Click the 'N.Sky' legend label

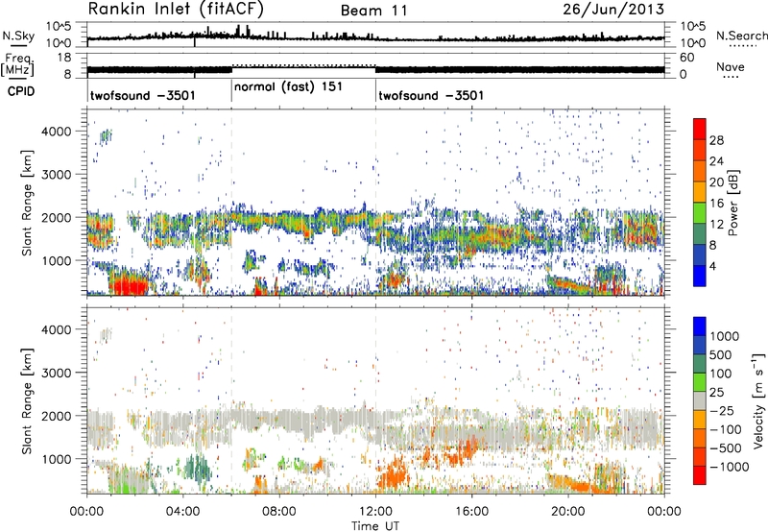[18, 36]
